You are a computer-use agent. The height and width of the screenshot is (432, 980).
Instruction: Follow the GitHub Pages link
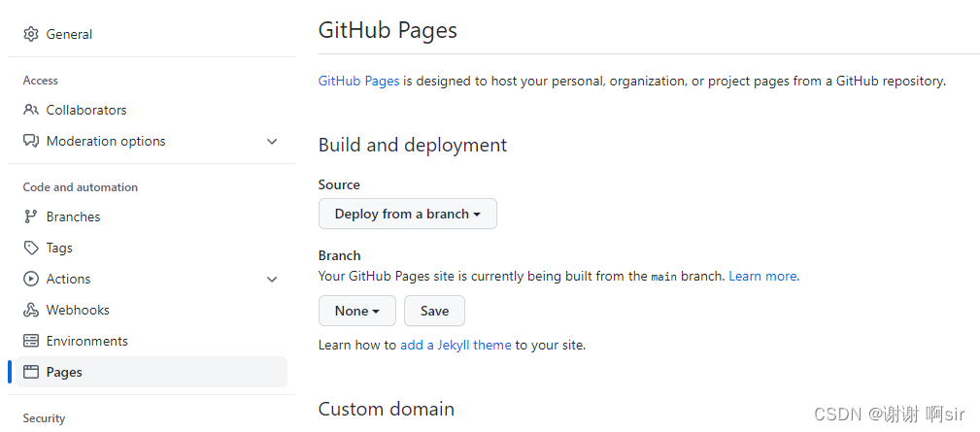point(358,82)
